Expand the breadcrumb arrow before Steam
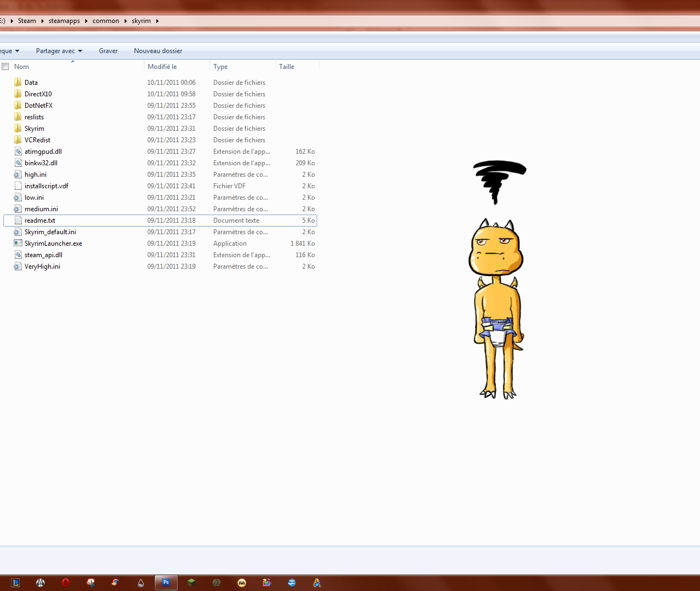Viewport: 700px width, 591px height. pos(11,21)
